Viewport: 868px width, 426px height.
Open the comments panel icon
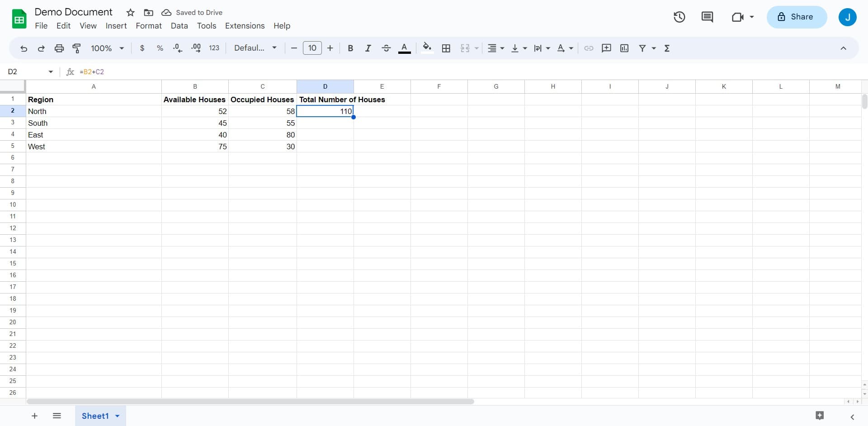click(707, 17)
